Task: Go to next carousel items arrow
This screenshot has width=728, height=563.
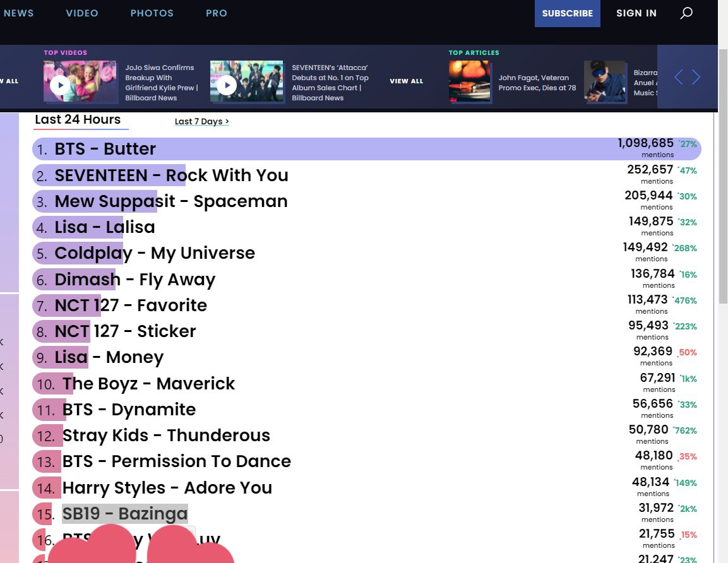Action: click(696, 77)
